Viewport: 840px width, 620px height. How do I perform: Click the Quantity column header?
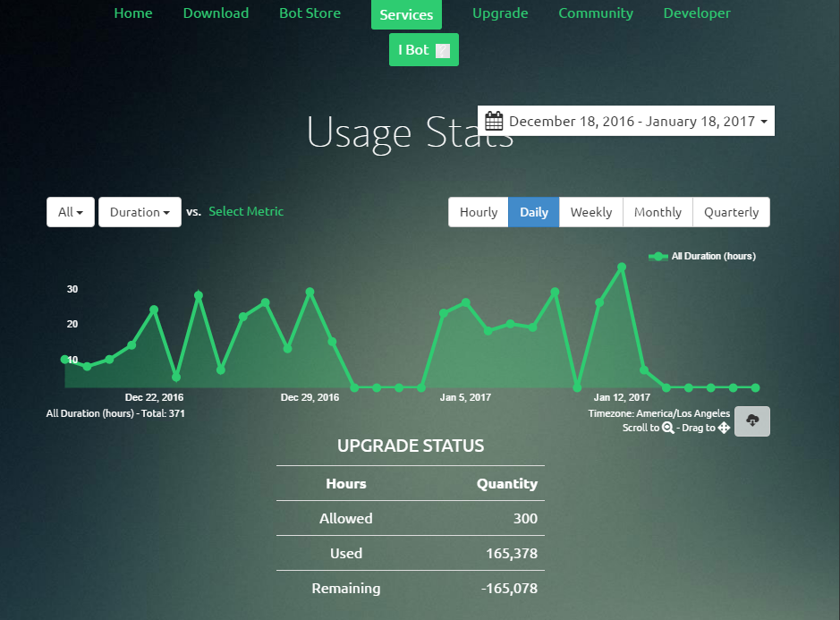tap(507, 483)
